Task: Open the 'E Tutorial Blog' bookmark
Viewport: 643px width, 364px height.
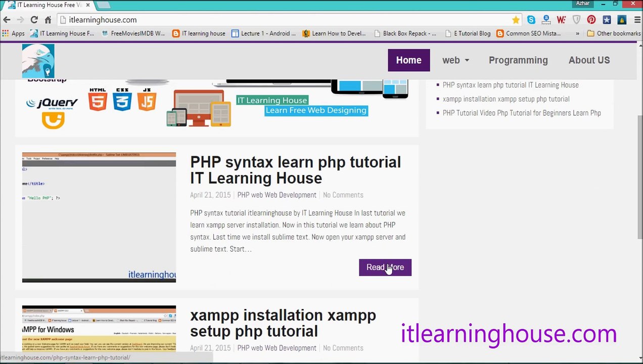Action: point(468,33)
